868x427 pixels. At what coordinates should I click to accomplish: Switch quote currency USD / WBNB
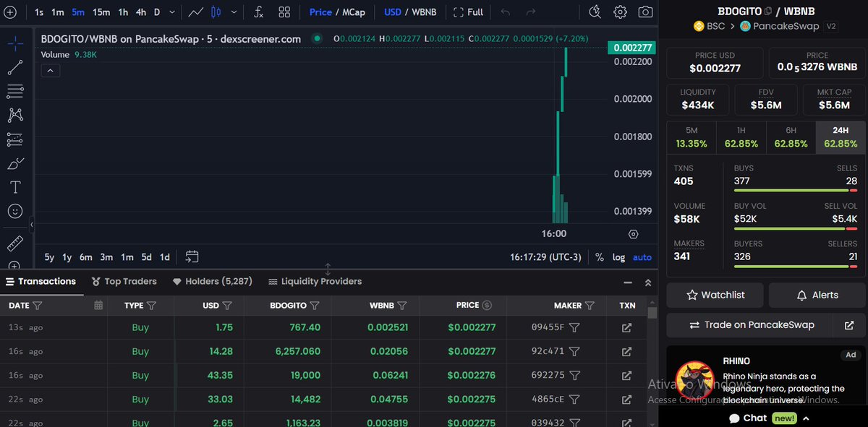point(410,12)
